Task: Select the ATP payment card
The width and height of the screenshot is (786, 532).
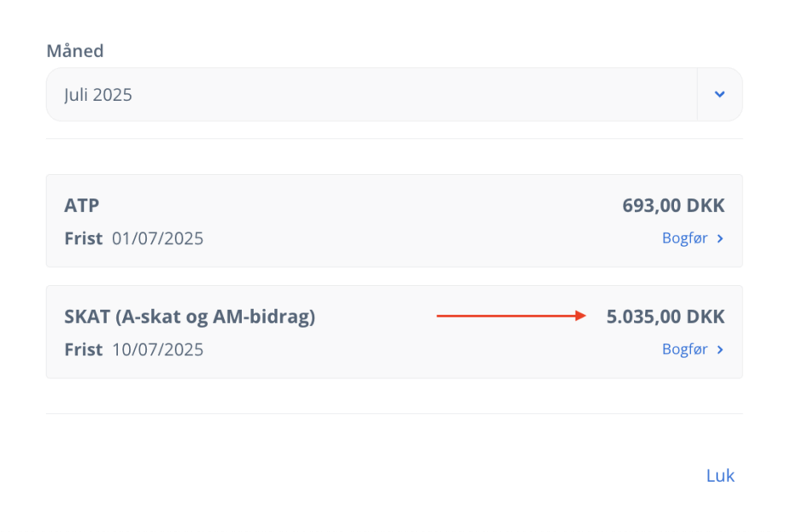Action: coord(394,221)
